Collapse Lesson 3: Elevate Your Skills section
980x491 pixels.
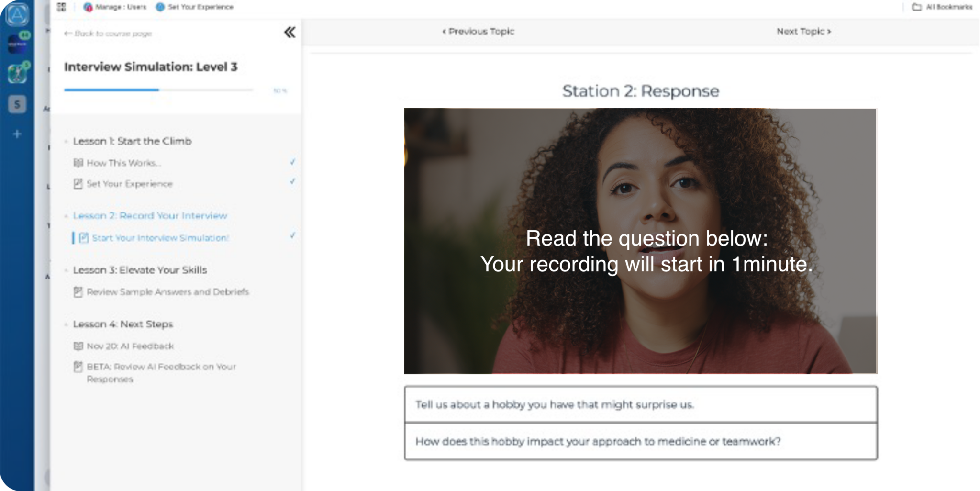coord(140,270)
